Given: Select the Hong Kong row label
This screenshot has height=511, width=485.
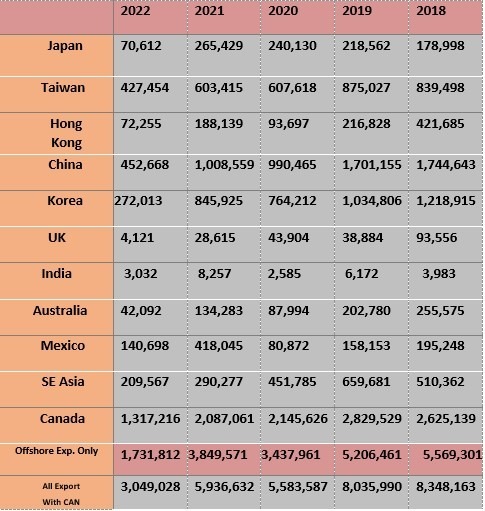Looking at the screenshot, I should 66,133.
